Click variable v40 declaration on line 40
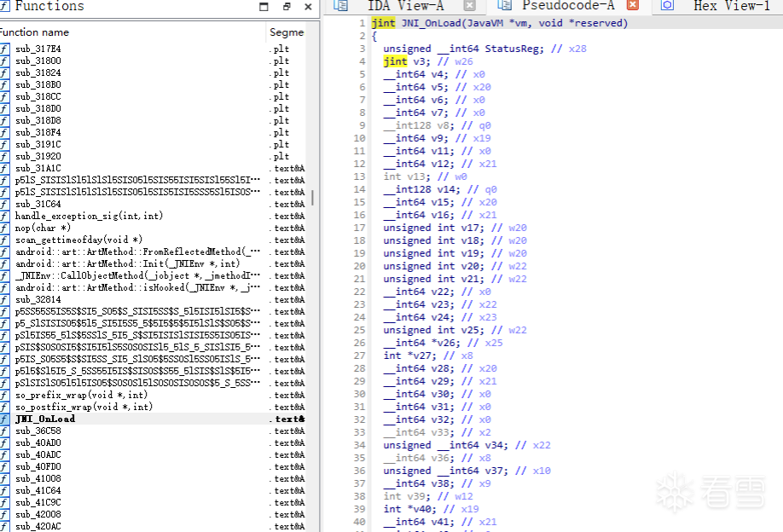 coord(425,509)
